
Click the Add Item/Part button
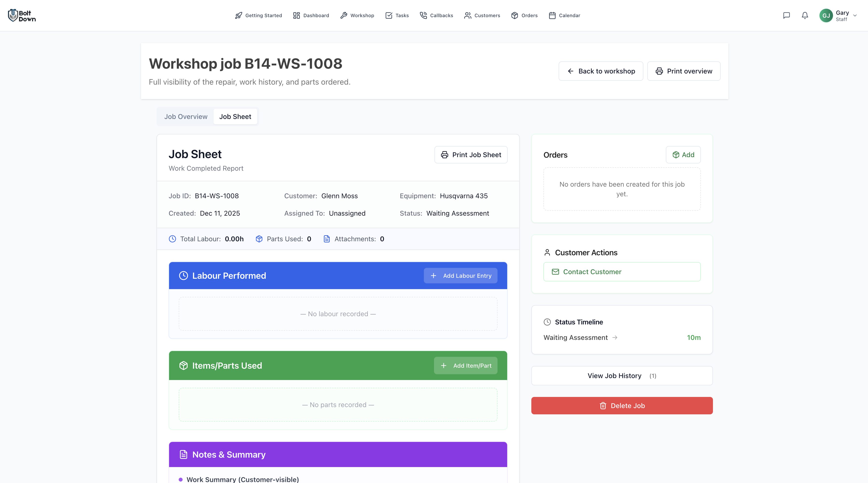[x=465, y=366]
